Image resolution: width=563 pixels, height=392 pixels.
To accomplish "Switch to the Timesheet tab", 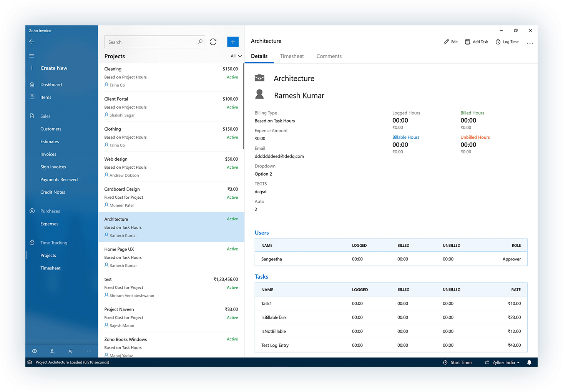I will tap(292, 56).
